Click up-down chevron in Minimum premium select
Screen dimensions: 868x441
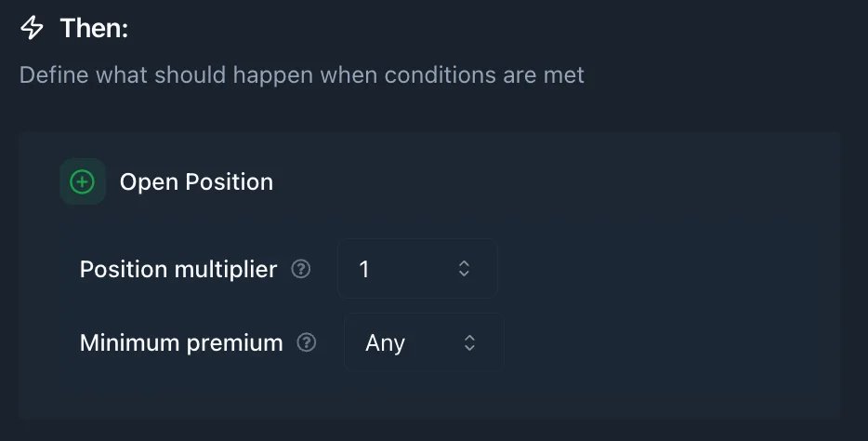coord(470,342)
